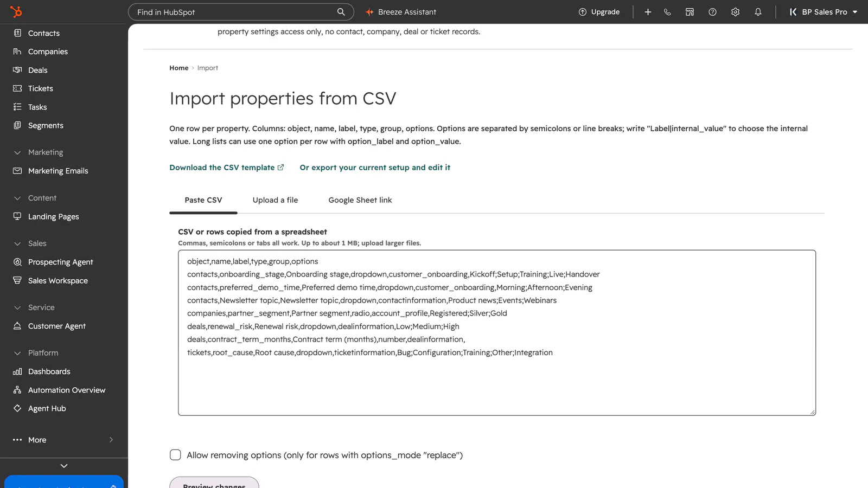The width and height of the screenshot is (868, 488).
Task: Enable Allow removing options checkbox
Action: pos(175,455)
